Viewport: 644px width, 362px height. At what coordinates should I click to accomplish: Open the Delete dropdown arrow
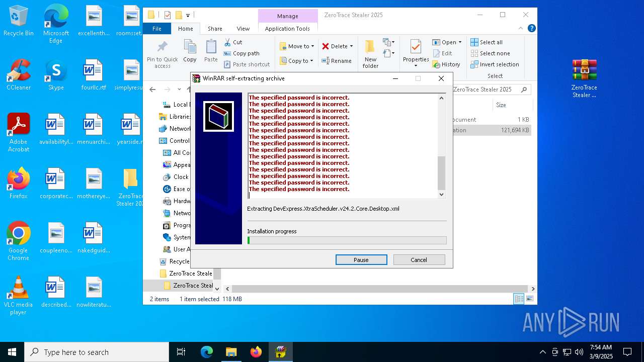coord(351,46)
